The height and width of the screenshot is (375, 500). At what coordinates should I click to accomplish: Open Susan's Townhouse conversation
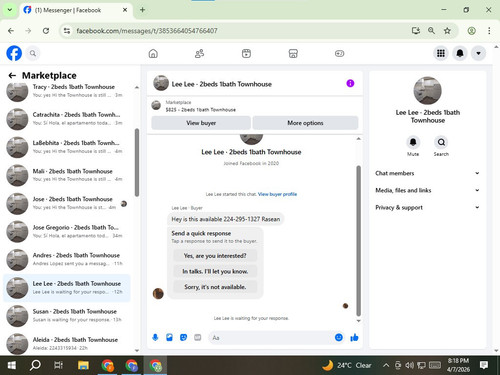point(67,316)
